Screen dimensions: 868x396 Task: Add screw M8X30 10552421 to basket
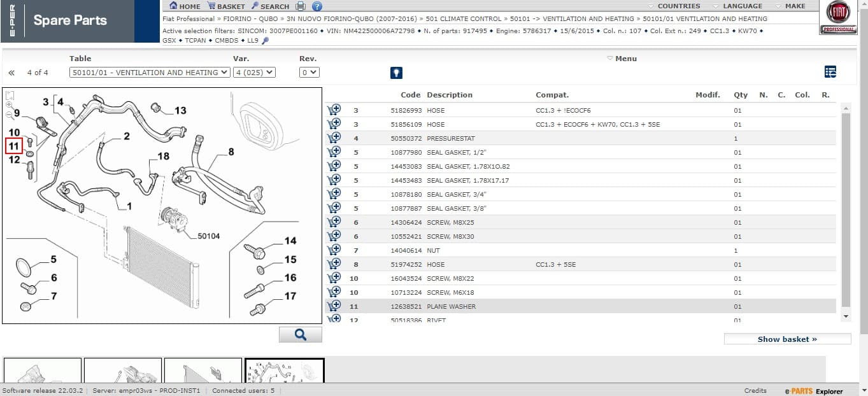coord(334,236)
